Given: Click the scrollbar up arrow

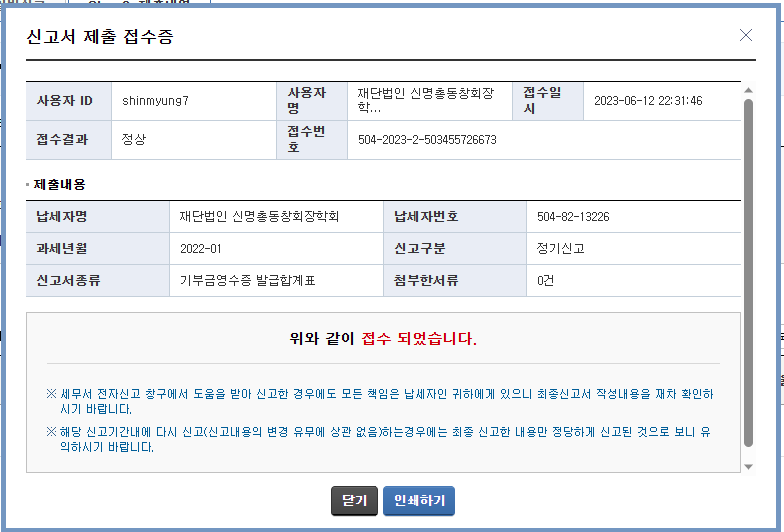Looking at the screenshot, I should (748, 90).
